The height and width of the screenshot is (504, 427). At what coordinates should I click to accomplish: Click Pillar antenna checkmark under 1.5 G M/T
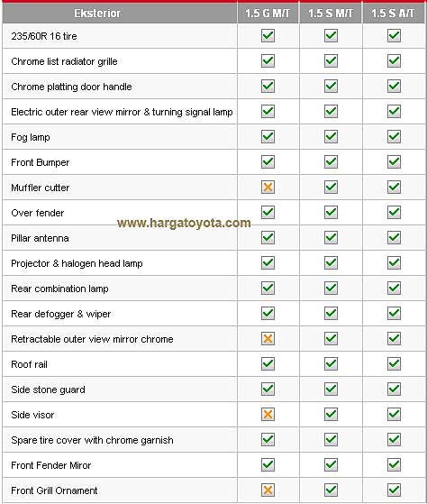[x=268, y=237]
